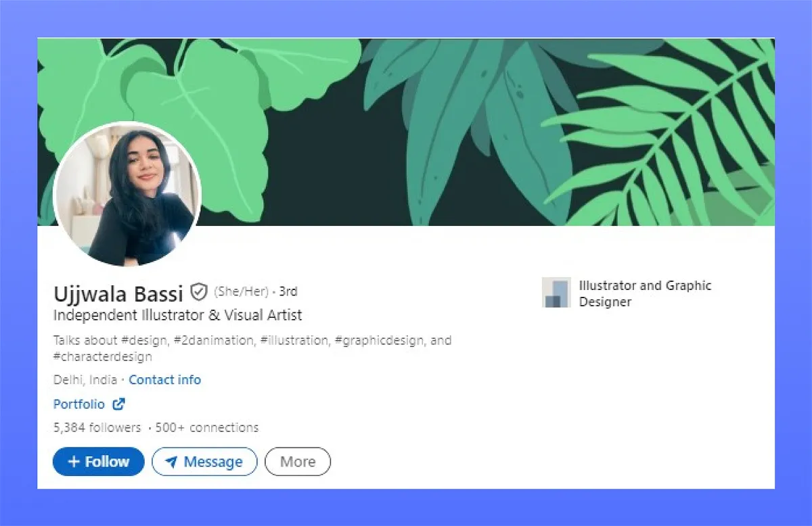Click the Illustrator and Graphic Designer company logo

[x=556, y=293]
